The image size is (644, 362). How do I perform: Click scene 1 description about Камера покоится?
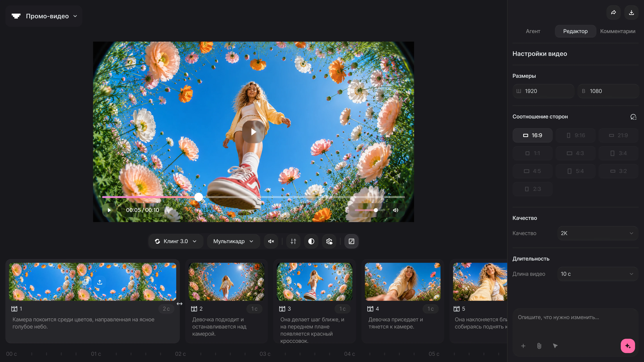[84, 323]
